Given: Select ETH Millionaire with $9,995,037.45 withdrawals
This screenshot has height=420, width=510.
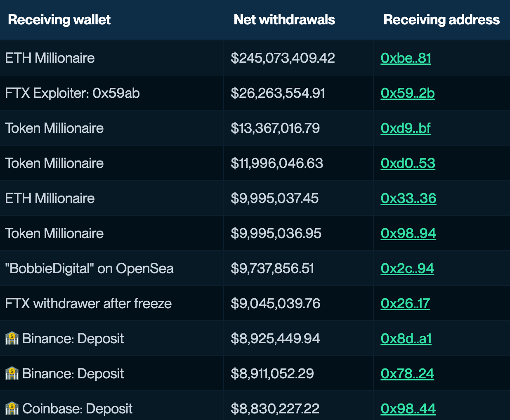Looking at the screenshot, I should [50, 198].
